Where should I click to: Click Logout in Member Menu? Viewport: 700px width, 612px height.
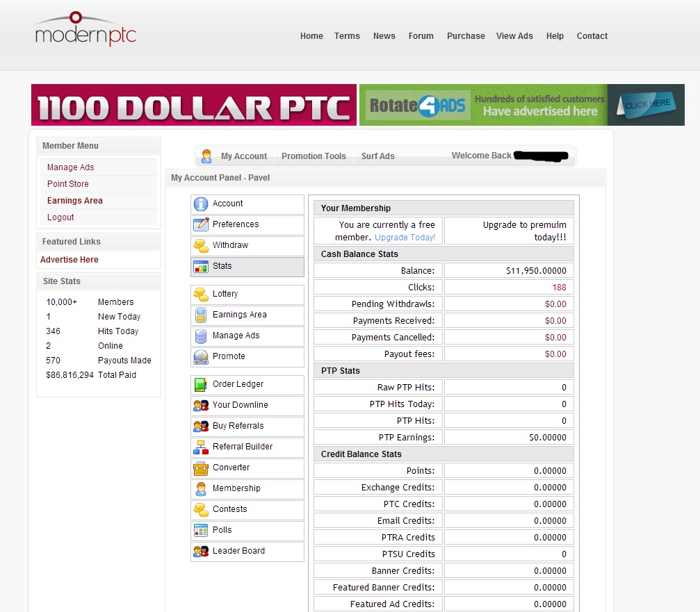tap(60, 217)
